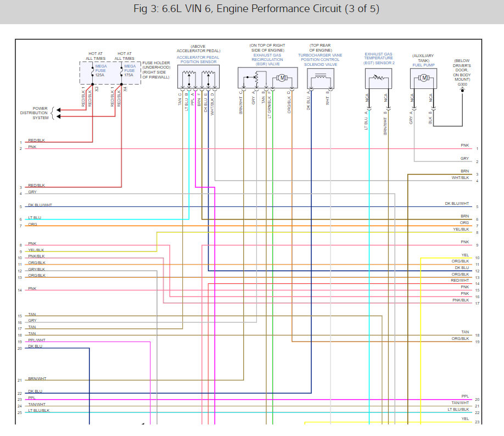Click the BRN/WHT label on left row 21
The width and height of the screenshot is (504, 436).
pos(37,378)
